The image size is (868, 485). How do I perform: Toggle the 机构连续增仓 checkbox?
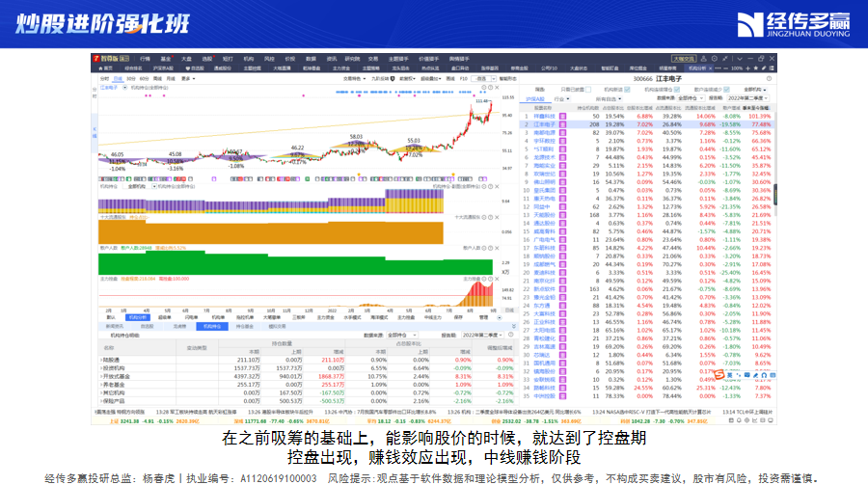click(x=676, y=89)
